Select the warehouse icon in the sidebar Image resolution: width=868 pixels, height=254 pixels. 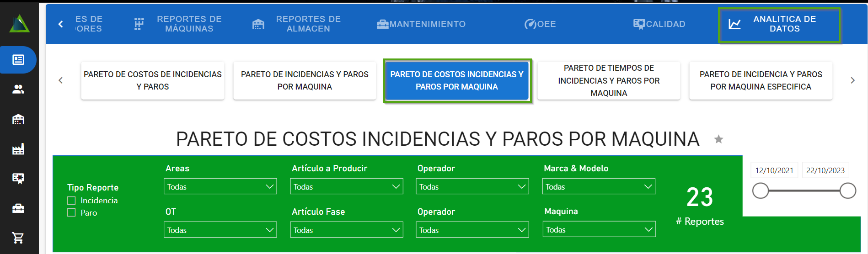[x=18, y=119]
